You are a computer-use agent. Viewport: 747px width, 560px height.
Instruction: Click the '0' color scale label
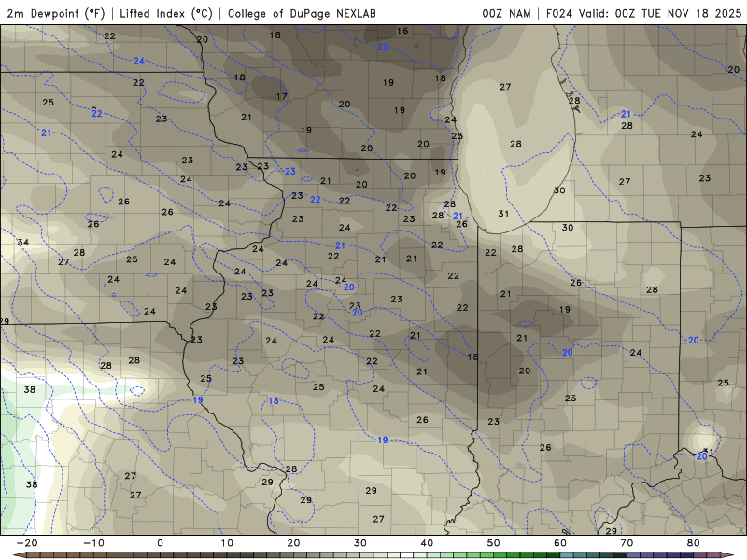click(160, 543)
